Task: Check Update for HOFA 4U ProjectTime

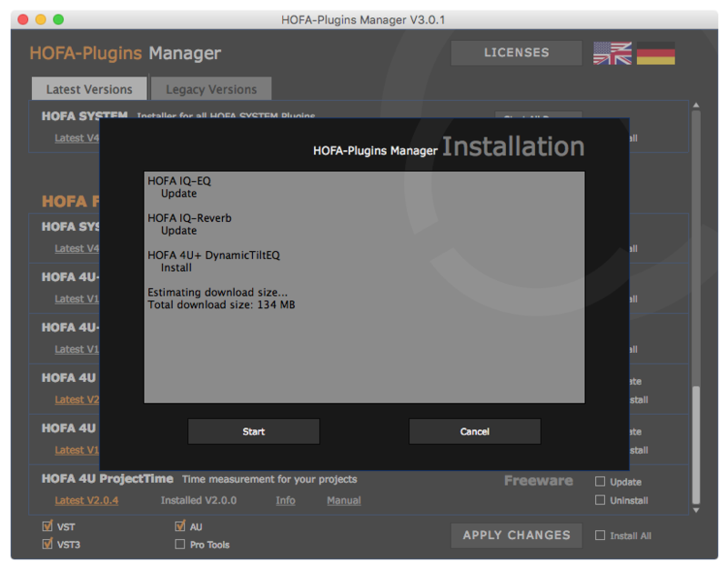Action: tap(600, 482)
